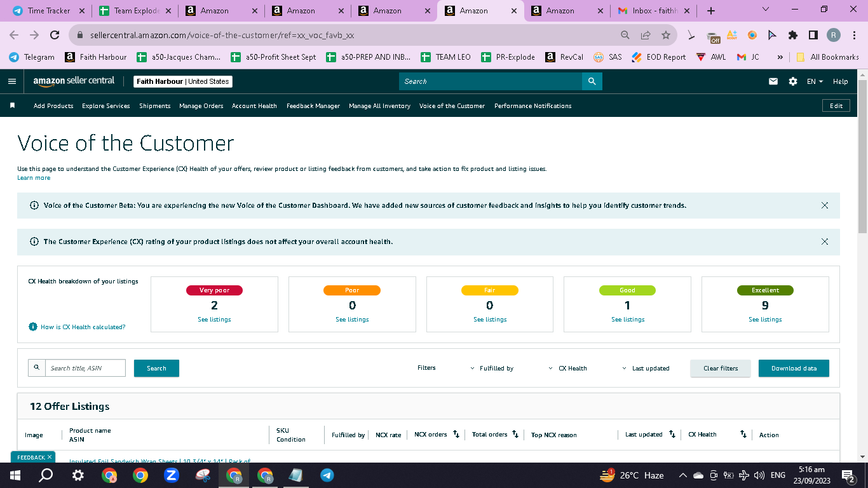Sort the listings by Last updated column
Image resolution: width=868 pixels, height=488 pixels.
click(x=672, y=435)
